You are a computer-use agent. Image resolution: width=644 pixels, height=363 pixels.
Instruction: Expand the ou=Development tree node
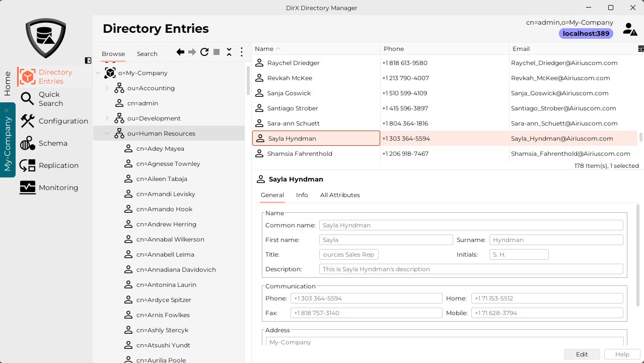106,118
